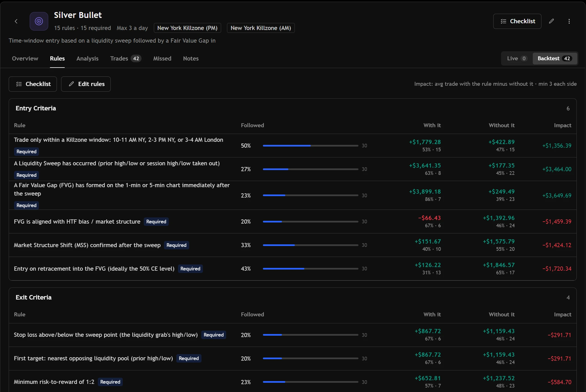Click the Killzone window rule progress bar

311,146
